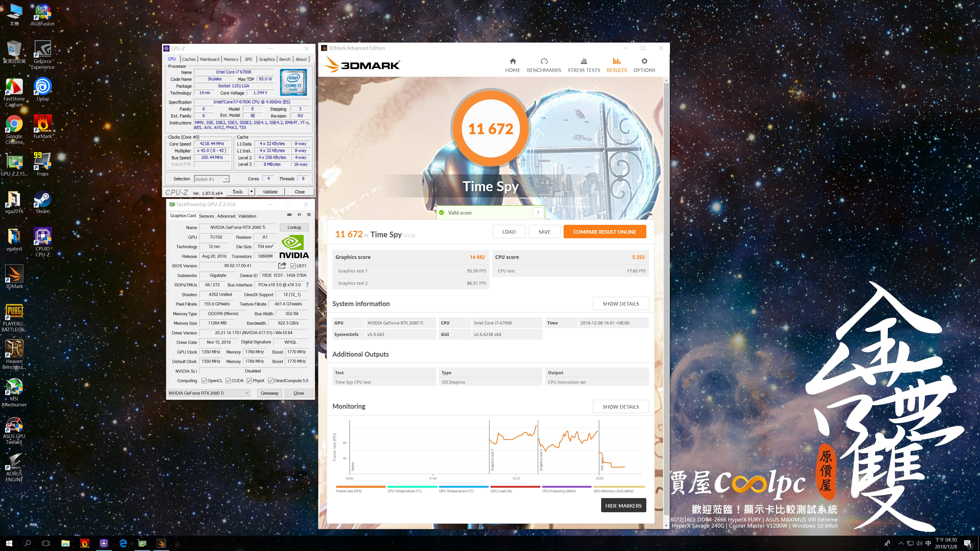Open Task View on taskbar

46,543
